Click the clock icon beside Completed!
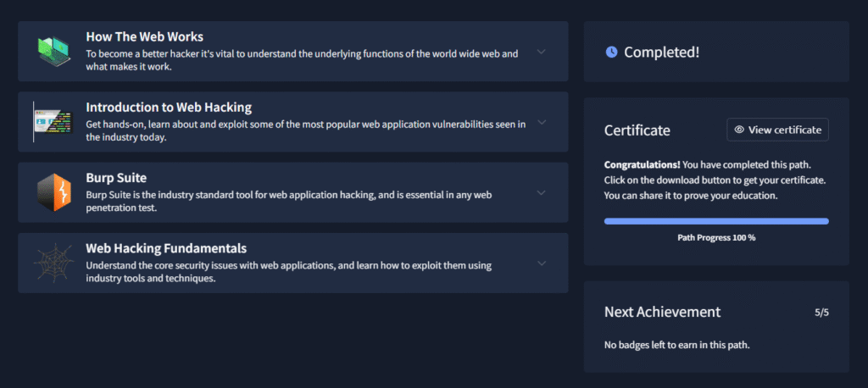 click(x=611, y=53)
